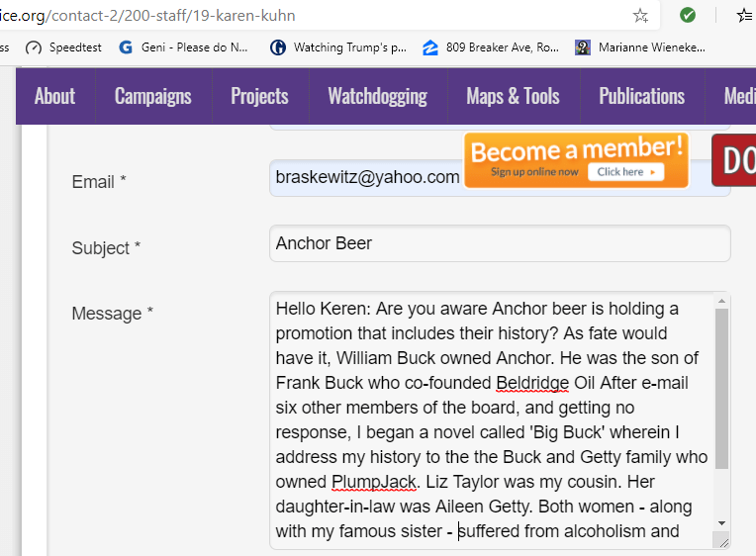756x556 pixels.
Task: Click the Become a member banner
Action: tap(577, 160)
